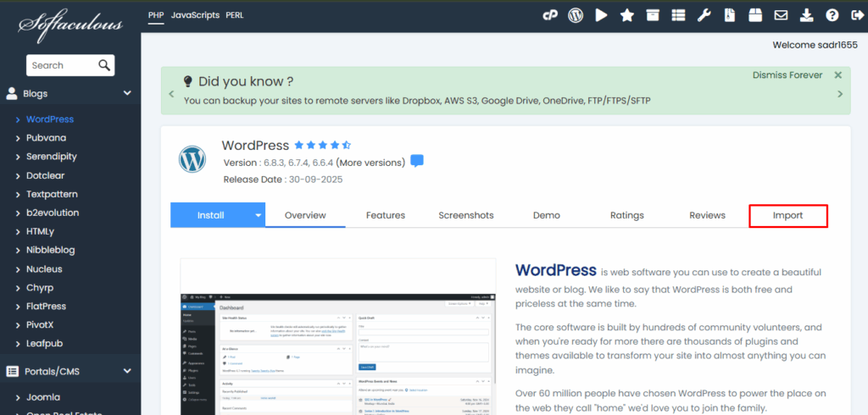Click the list view icon in top toolbar
The width and height of the screenshot is (868, 415).
678,15
